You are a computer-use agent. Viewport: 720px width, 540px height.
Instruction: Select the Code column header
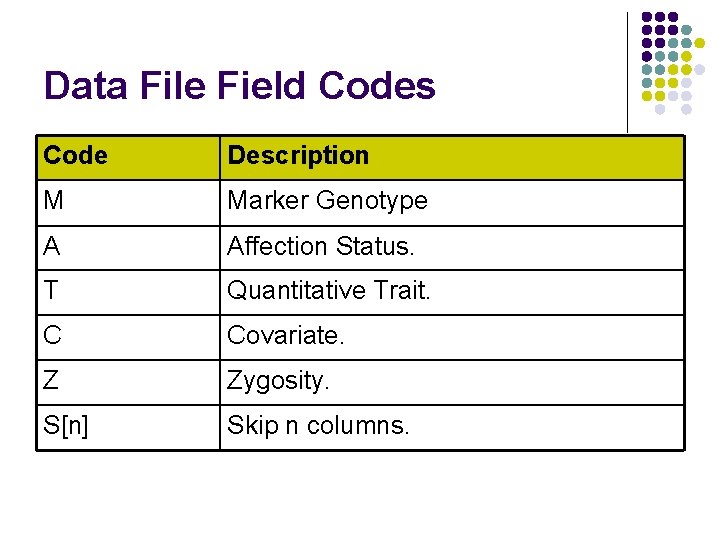(128, 157)
